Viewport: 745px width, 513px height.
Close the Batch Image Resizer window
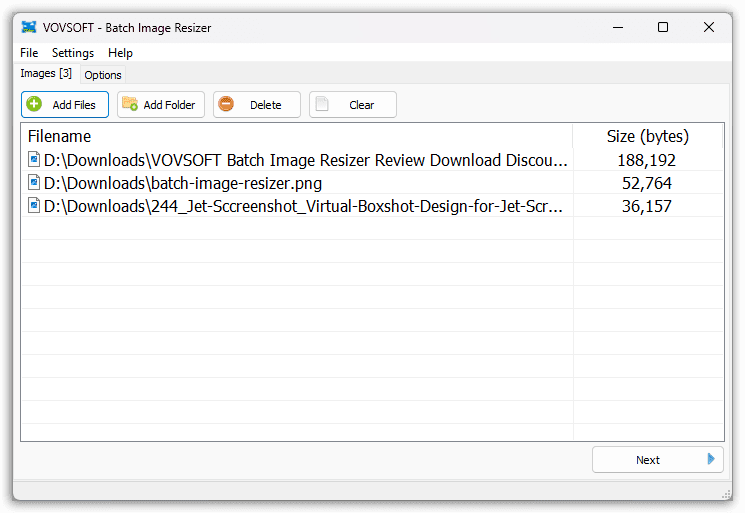708,28
